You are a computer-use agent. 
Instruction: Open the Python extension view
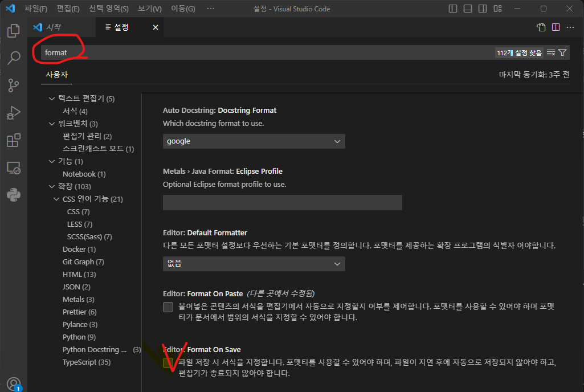14,195
